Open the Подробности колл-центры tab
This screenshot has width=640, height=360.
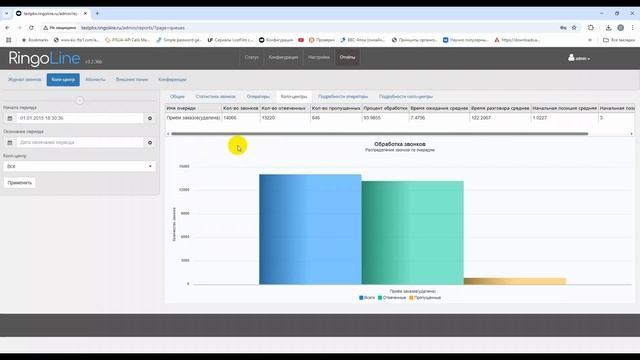pos(406,97)
